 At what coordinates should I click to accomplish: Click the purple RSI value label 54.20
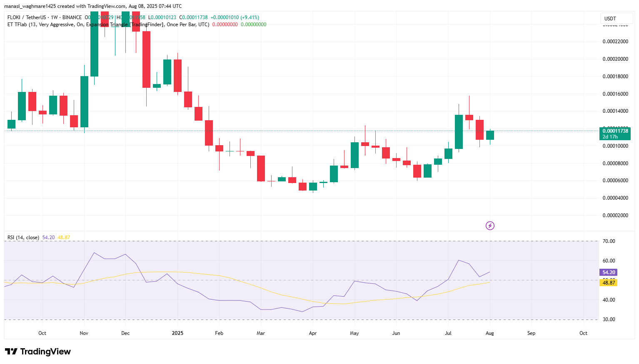coord(609,272)
